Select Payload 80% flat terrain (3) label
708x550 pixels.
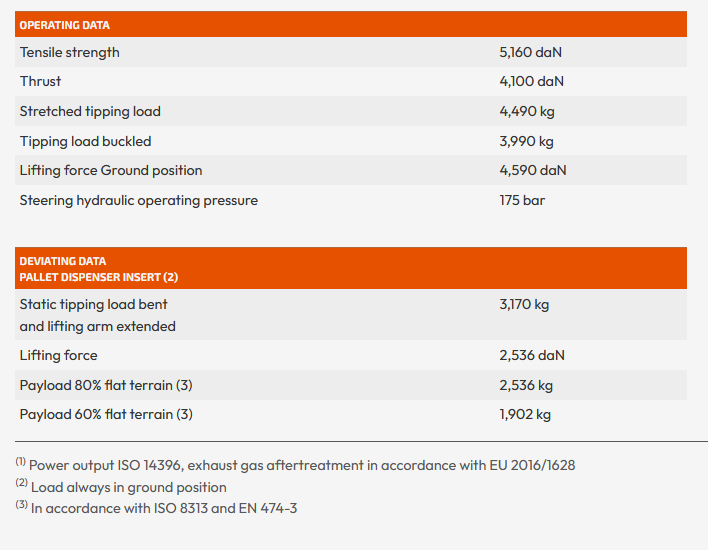(106, 385)
